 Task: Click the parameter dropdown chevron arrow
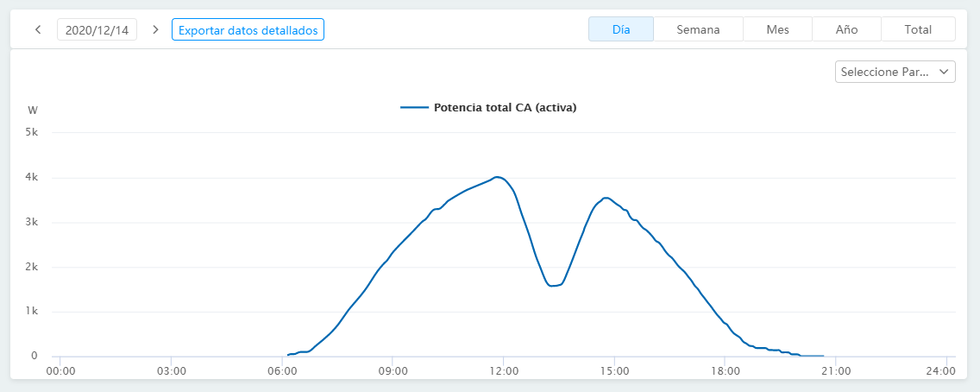pyautogui.click(x=944, y=72)
